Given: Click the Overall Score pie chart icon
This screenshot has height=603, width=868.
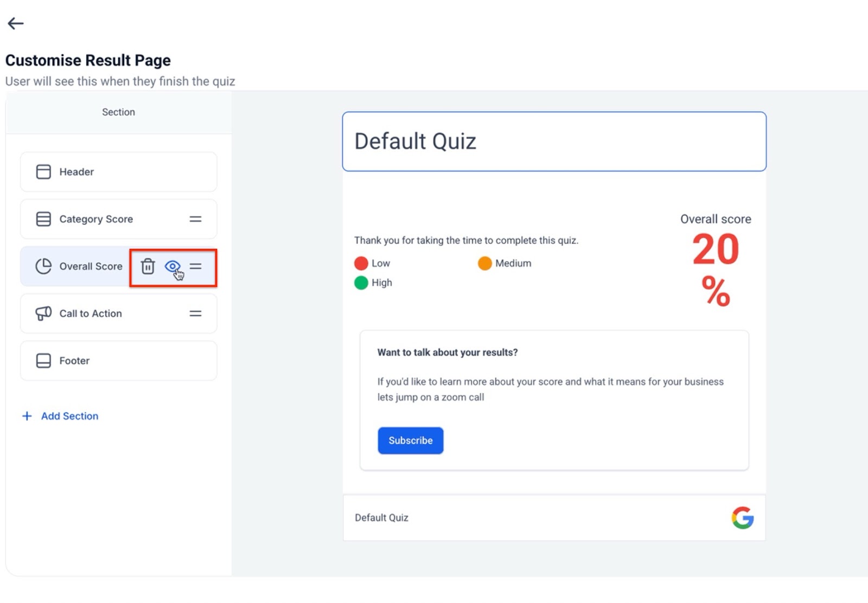Looking at the screenshot, I should [43, 266].
